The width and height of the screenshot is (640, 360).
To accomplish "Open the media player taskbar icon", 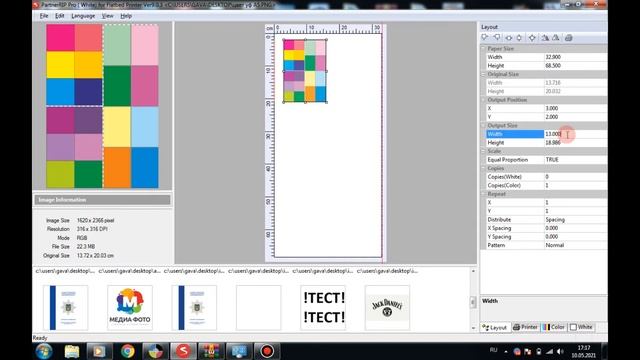I will click(99, 351).
